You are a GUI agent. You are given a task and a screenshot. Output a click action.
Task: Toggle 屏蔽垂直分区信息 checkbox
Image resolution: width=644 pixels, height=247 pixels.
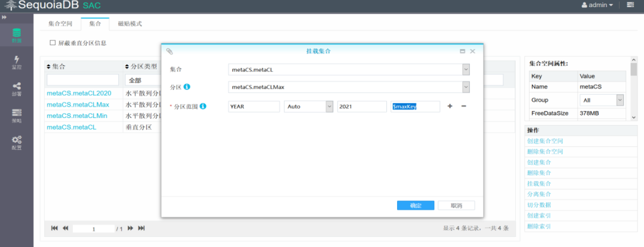(52, 43)
